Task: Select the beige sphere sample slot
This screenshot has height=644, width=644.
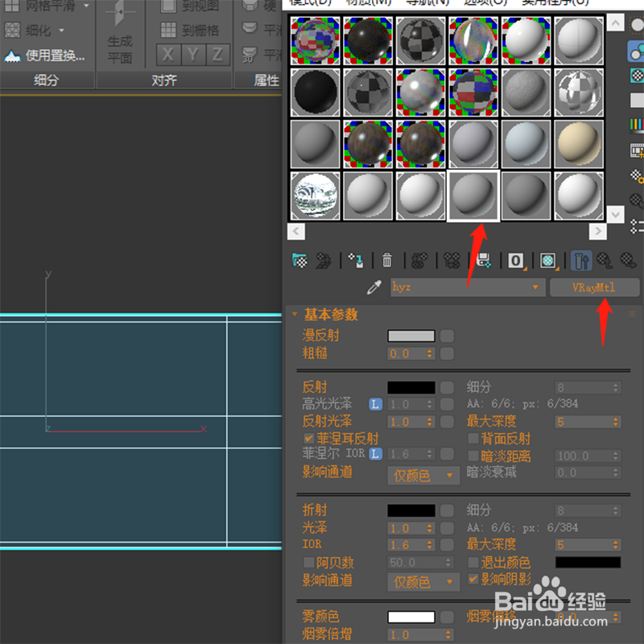Action: 579,144
